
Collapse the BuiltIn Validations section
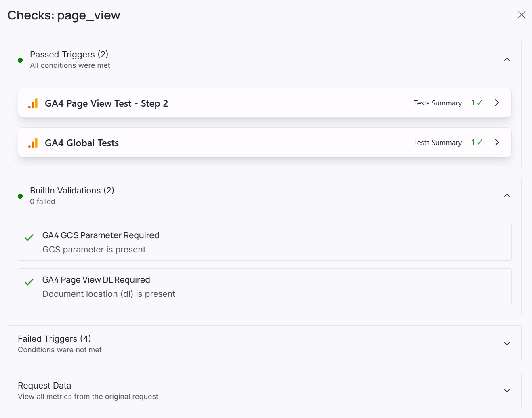click(x=507, y=196)
